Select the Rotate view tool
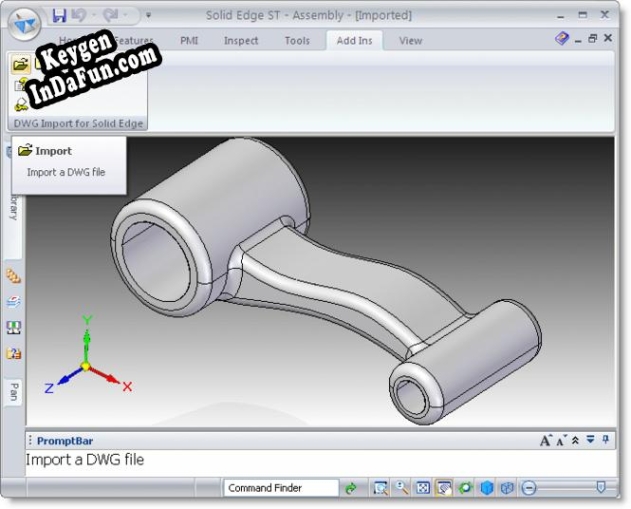 465,488
